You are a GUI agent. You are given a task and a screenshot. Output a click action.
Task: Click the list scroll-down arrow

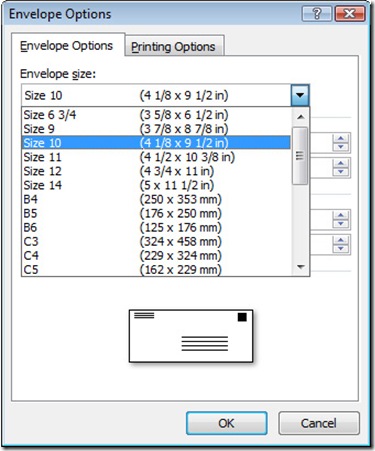tap(301, 267)
